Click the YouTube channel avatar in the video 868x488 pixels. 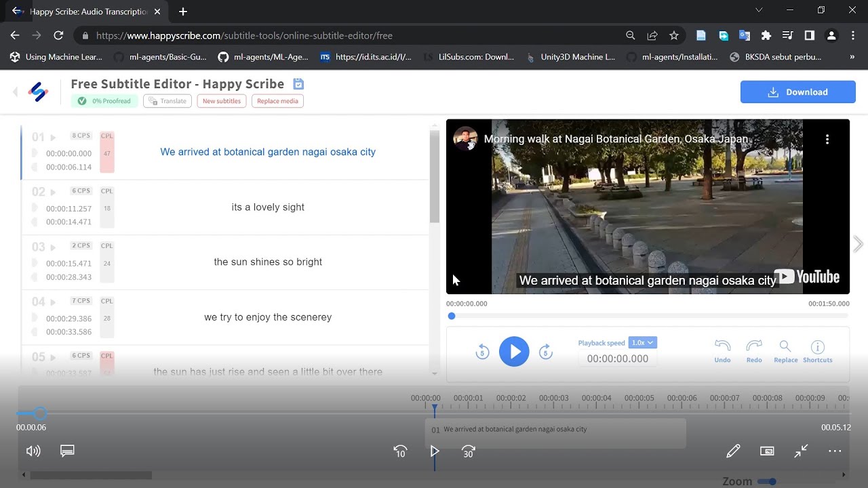[x=465, y=139]
